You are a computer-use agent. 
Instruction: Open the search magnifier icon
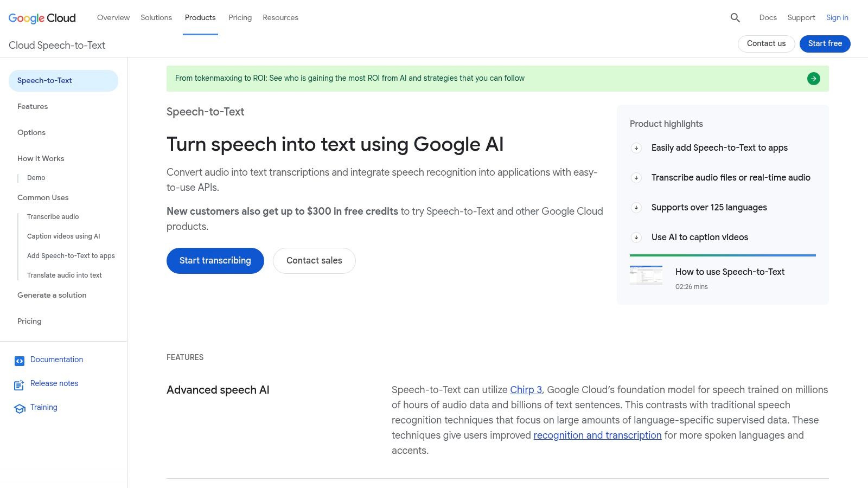[x=735, y=18]
